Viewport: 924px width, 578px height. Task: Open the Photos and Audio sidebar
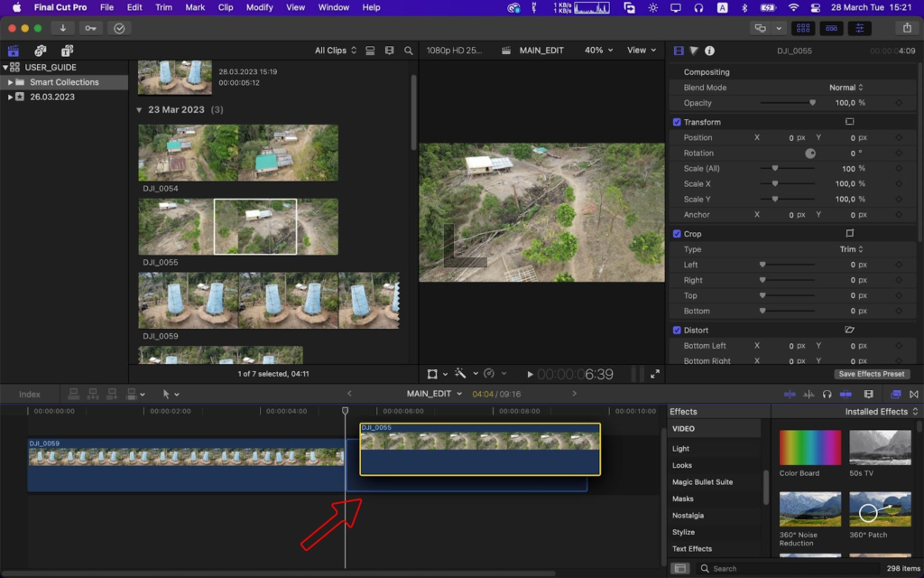(x=40, y=51)
